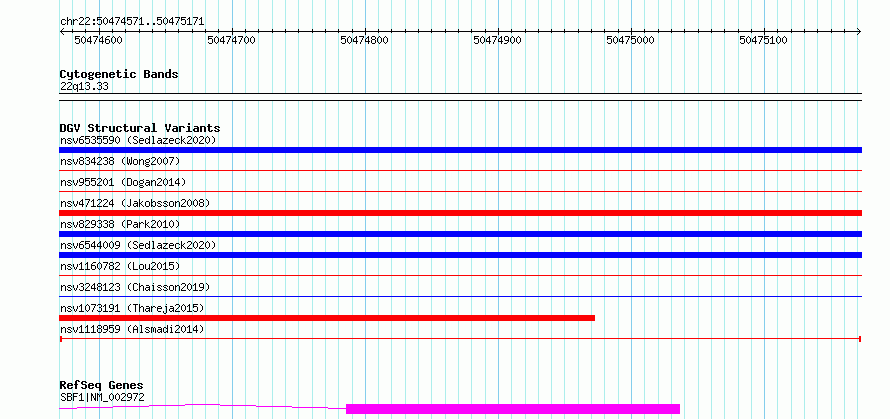Image resolution: width=890 pixels, height=419 pixels.
Task: Select the DGV Structural Variants track title
Action: [x=140, y=128]
